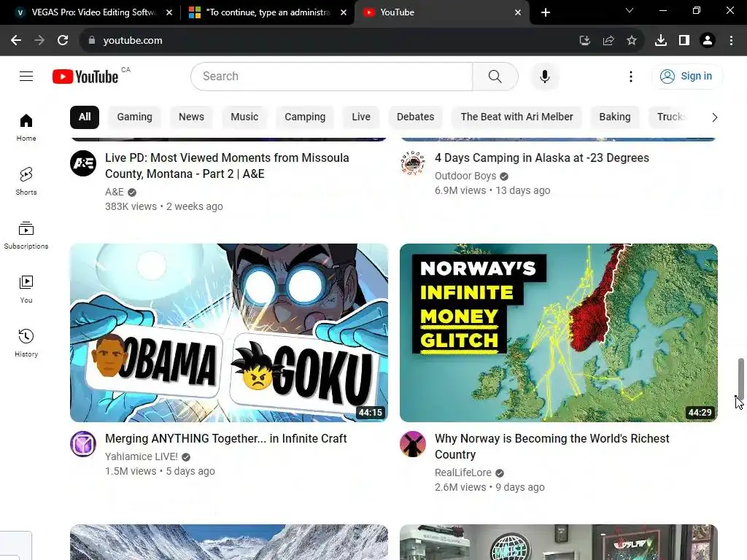
Task: Click the YouTube logo
Action: 85,77
